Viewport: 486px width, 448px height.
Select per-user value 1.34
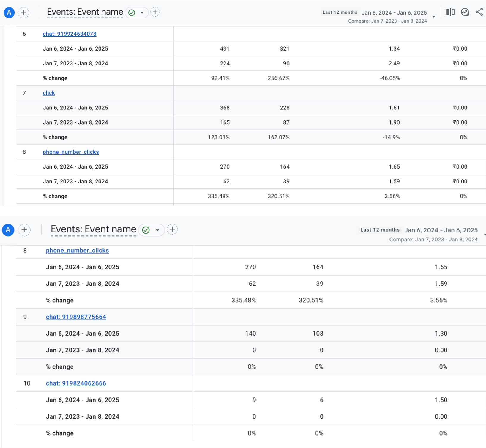click(394, 48)
